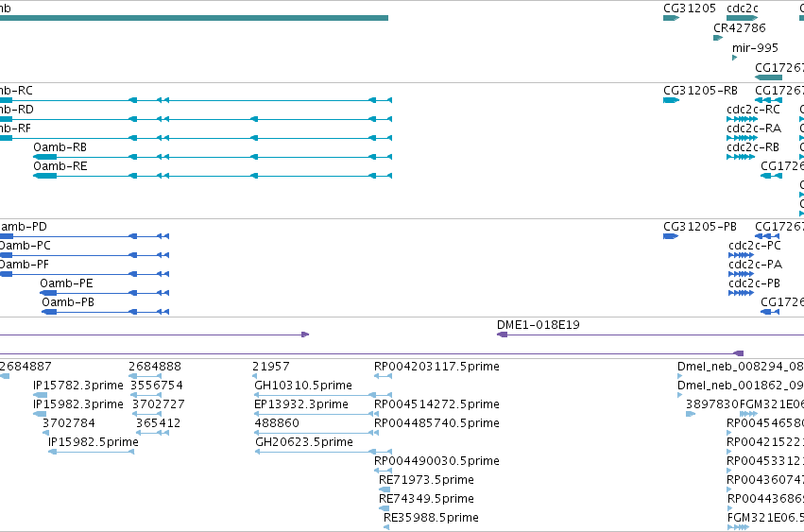Select the IP15982.5prime alignment line glyph
The image size is (804, 532).
92,452
